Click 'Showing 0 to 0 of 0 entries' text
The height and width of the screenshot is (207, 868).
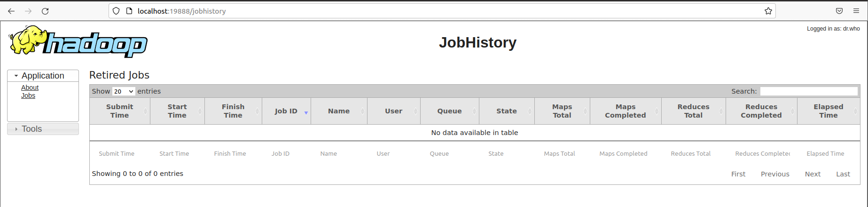(x=138, y=174)
